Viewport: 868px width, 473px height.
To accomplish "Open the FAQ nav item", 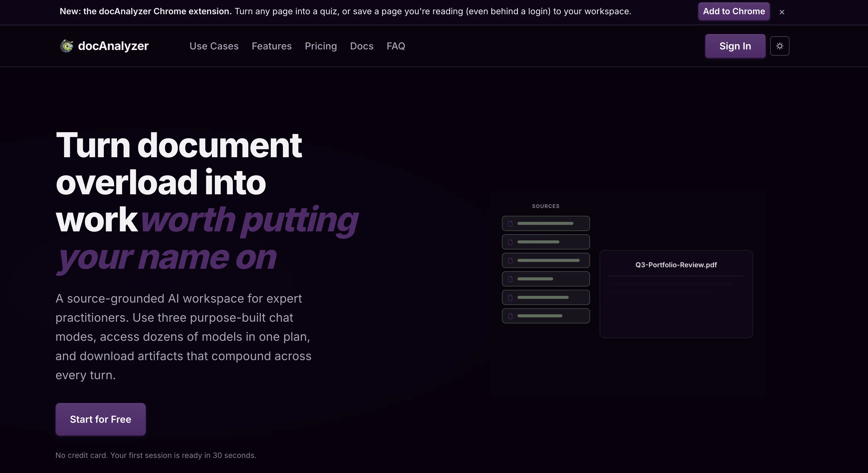I will coord(396,46).
